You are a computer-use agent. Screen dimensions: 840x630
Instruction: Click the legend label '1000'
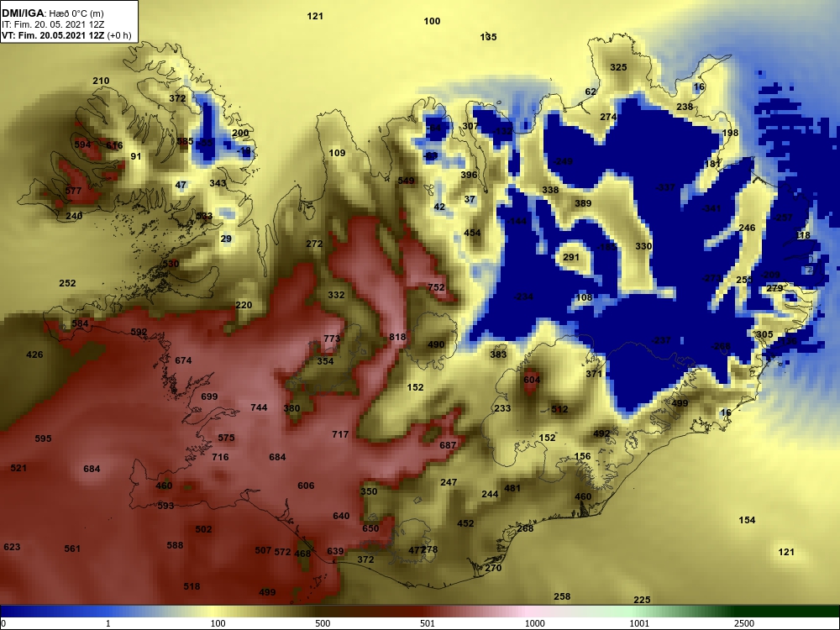click(534, 623)
